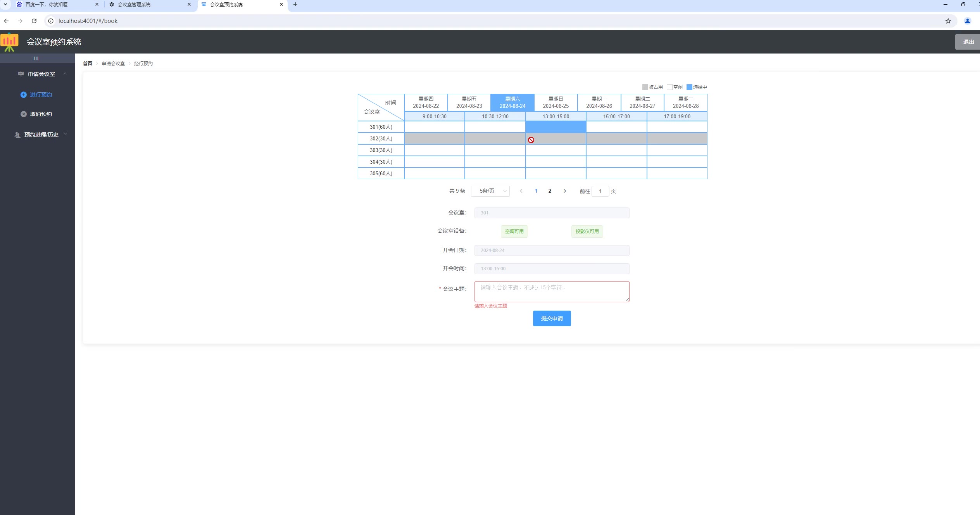Close the 百度一下 tab
The height and width of the screenshot is (515, 980).
click(x=97, y=4)
